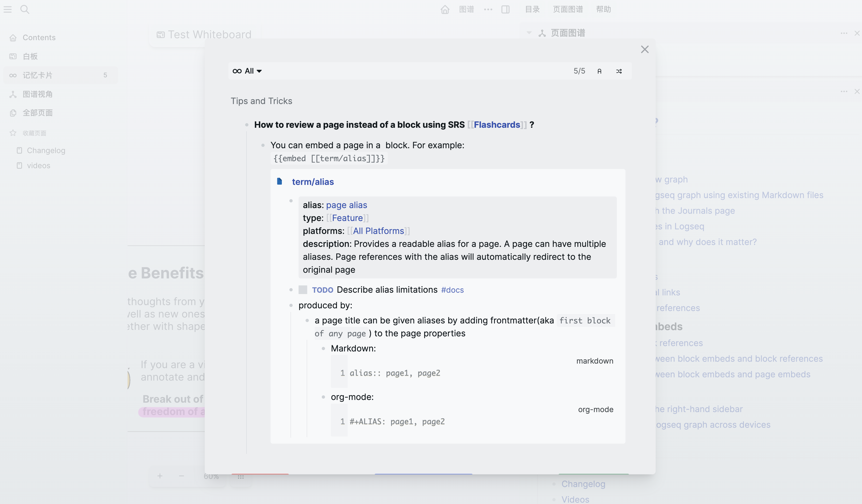The width and height of the screenshot is (862, 504).
Task: Click the 帮助 help tab
Action: (x=603, y=9)
